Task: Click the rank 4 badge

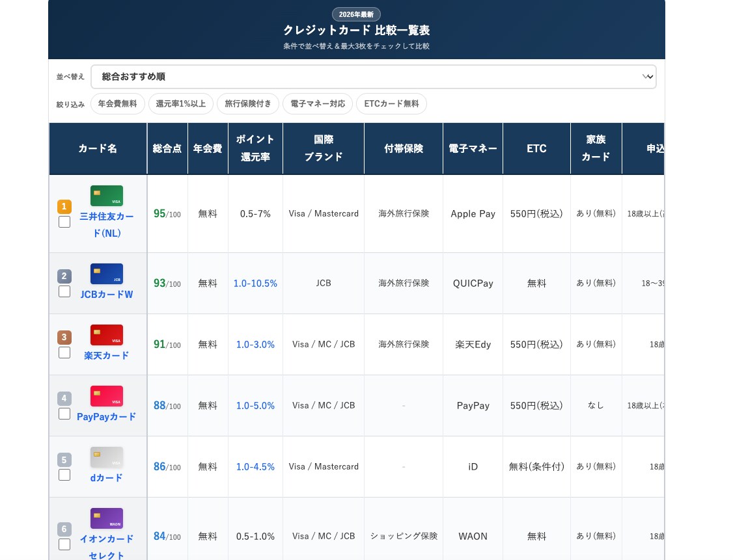Action: (64, 399)
